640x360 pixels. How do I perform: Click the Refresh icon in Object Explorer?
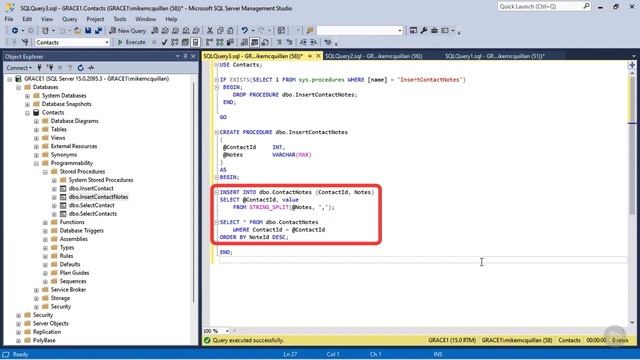(x=80, y=68)
